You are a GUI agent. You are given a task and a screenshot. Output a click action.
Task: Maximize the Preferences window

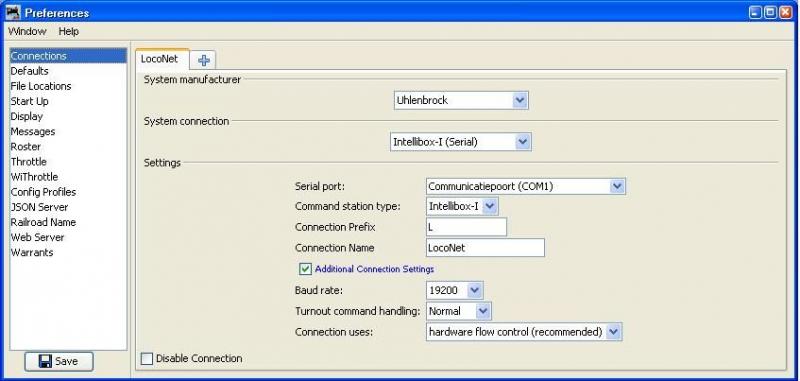pos(770,13)
